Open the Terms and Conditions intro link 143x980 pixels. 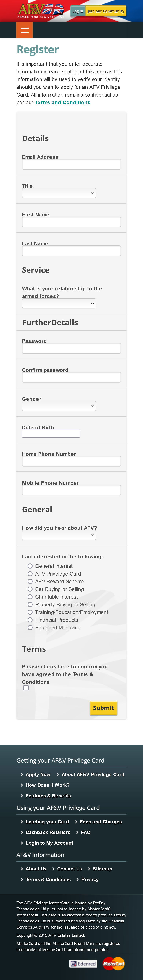(62, 103)
